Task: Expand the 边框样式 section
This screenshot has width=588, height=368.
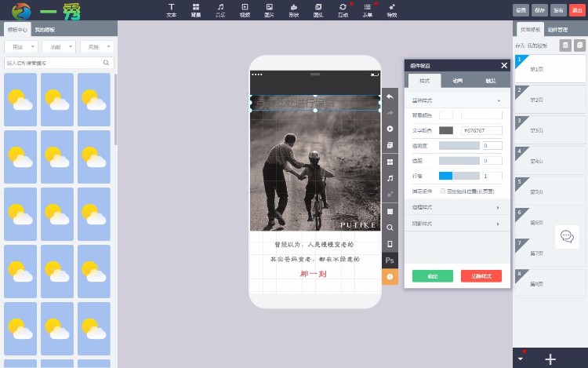Action: pyautogui.click(x=457, y=207)
